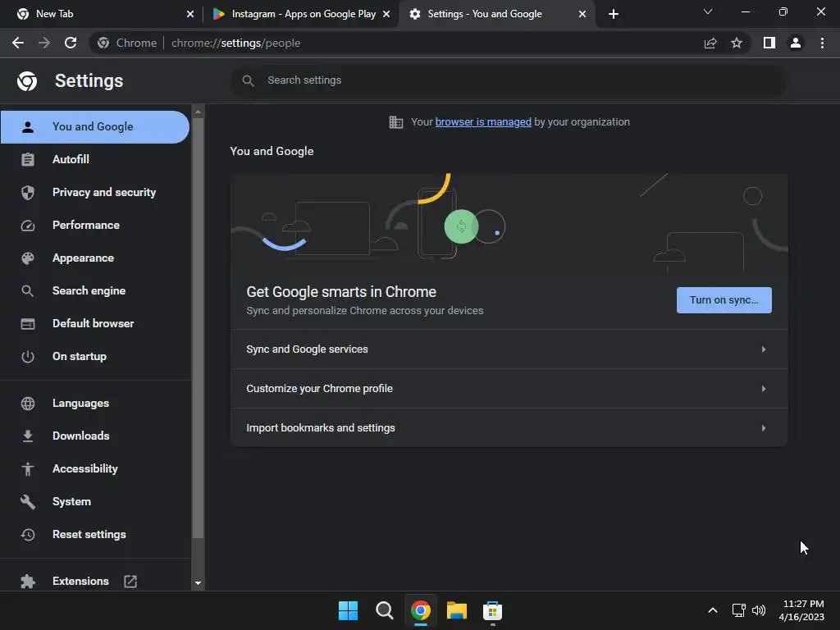This screenshot has width=840, height=630.
Task: Close the Settings tab
Action: pyautogui.click(x=582, y=14)
